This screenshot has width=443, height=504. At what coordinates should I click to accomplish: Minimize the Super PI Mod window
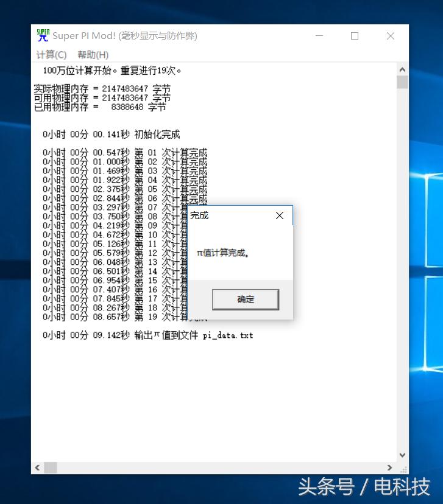pos(319,36)
